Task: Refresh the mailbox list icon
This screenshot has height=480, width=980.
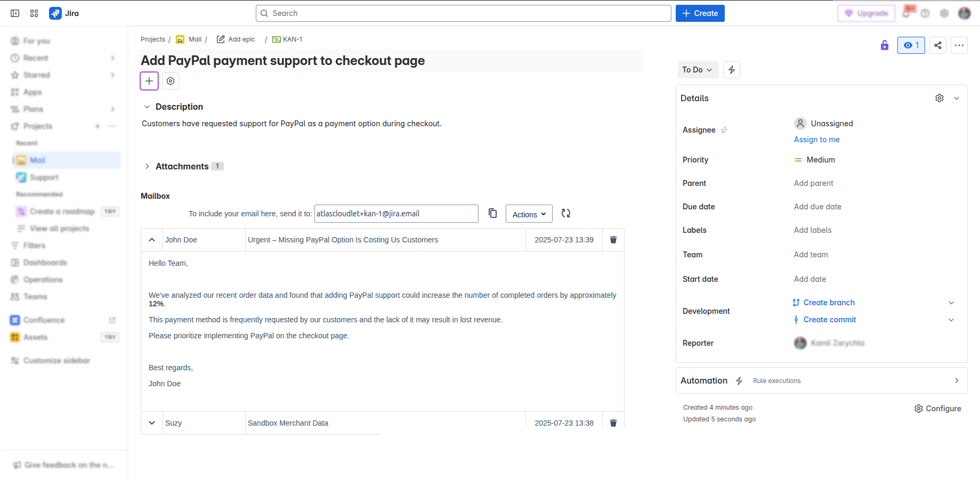Action: [x=566, y=213]
